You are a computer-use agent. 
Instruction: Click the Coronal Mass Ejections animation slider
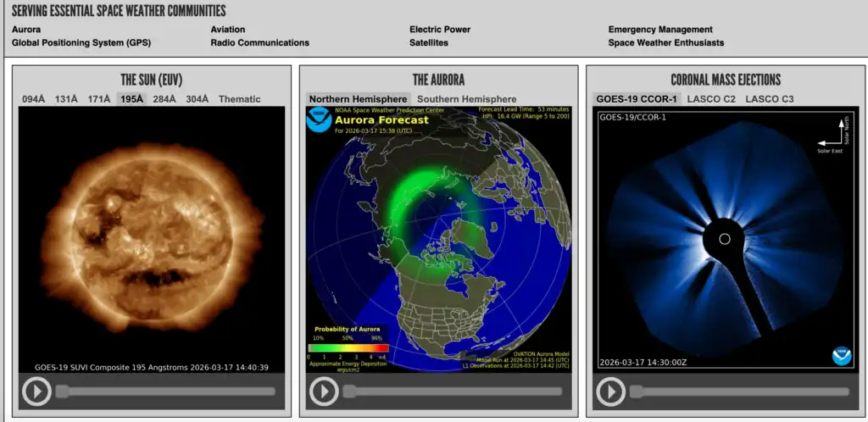(739, 391)
